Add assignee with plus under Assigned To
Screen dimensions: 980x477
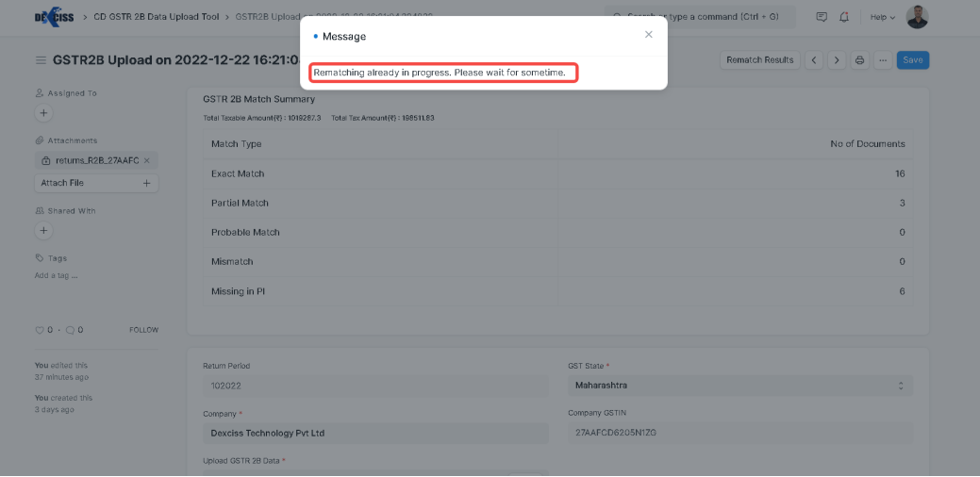(x=42, y=113)
